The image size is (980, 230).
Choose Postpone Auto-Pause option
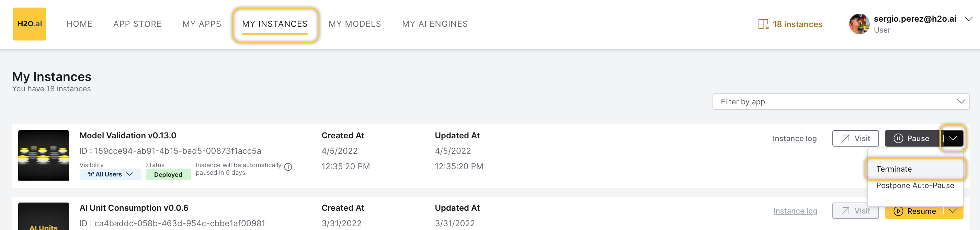click(914, 185)
